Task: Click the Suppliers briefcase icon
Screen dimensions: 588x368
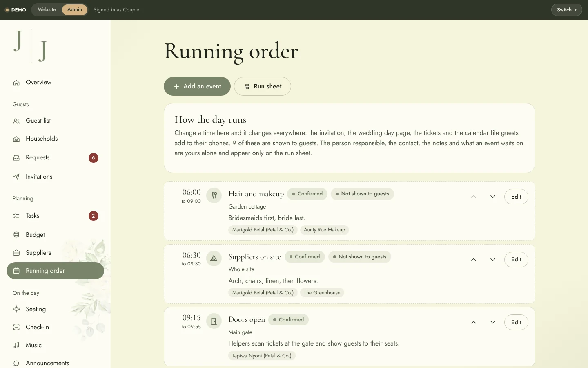Action: (x=16, y=253)
